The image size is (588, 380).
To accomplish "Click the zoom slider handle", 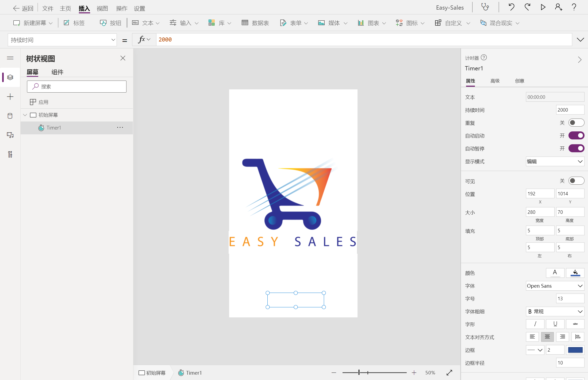I will coord(359,373).
